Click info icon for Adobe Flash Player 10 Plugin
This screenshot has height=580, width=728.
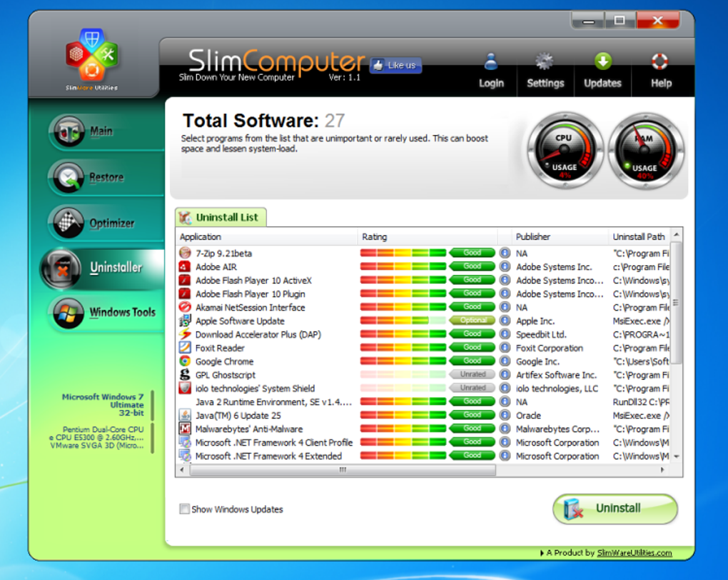coord(505,294)
